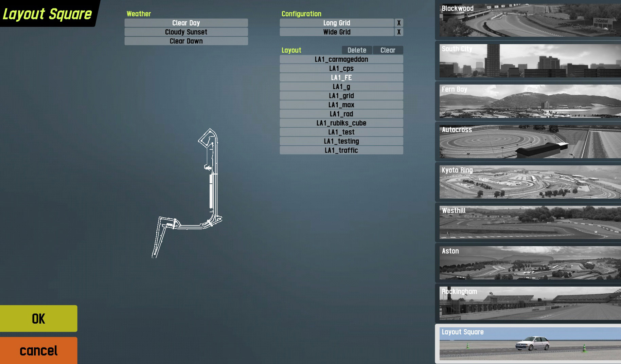Image resolution: width=621 pixels, height=364 pixels.
Task: Load the LA1_cps layout
Action: [x=341, y=69]
